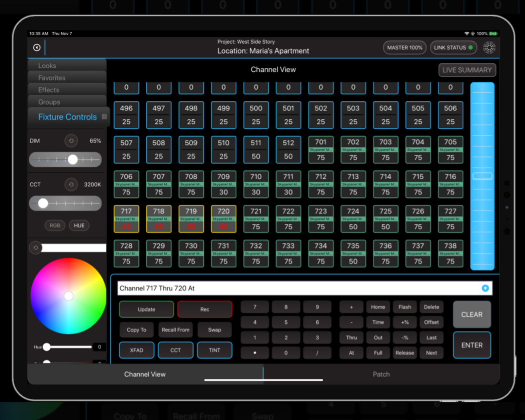Tap the Out key
Screen dimensions: 525x420
[378, 338]
